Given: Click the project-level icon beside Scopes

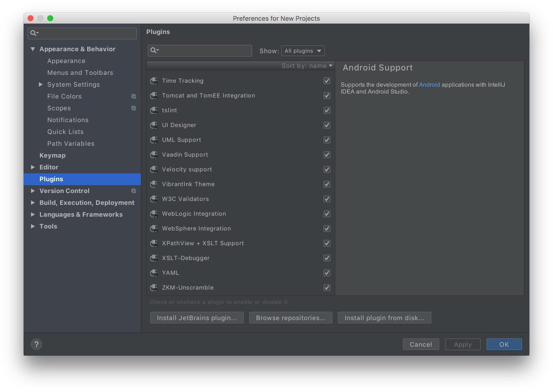Looking at the screenshot, I should (133, 108).
